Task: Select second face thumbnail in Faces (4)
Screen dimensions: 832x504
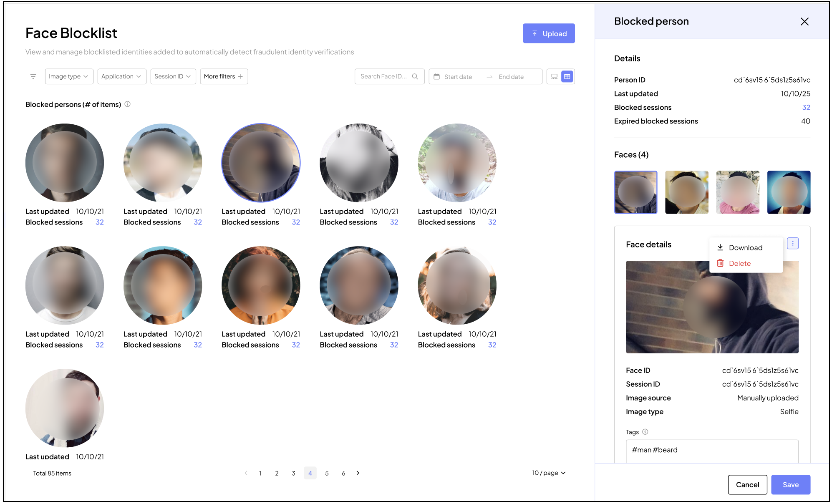Action: [686, 192]
